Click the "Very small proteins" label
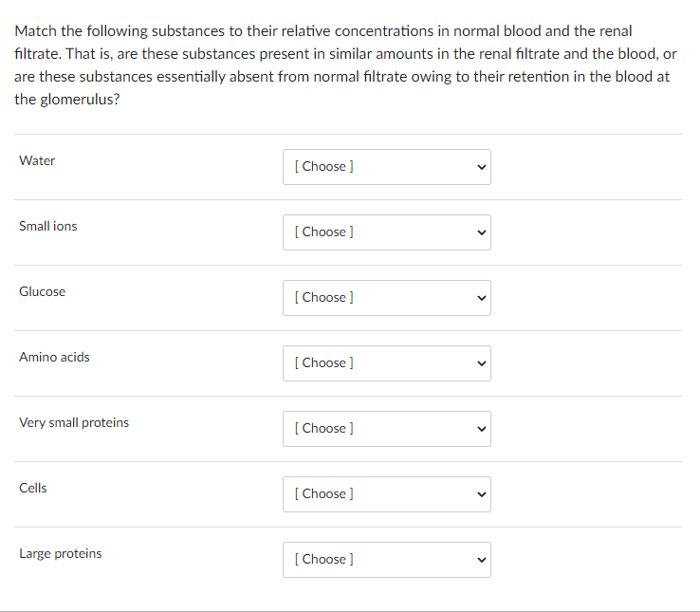The height and width of the screenshot is (612, 700). tap(74, 422)
